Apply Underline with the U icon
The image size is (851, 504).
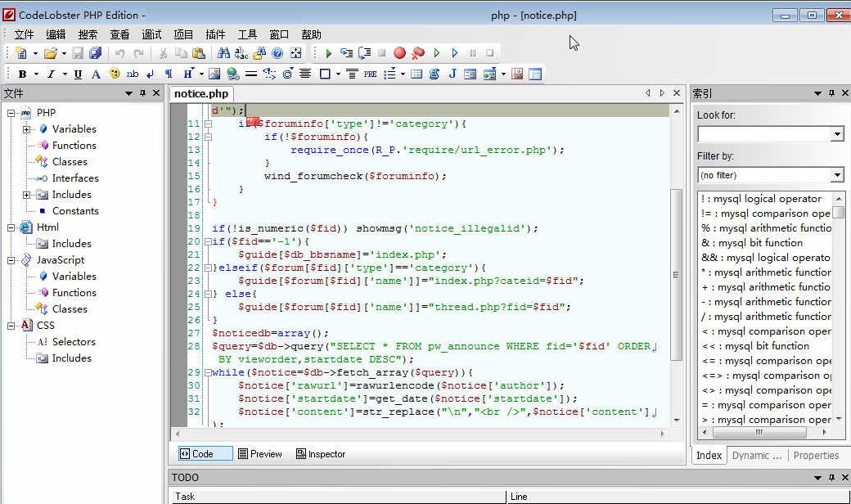[x=78, y=74]
